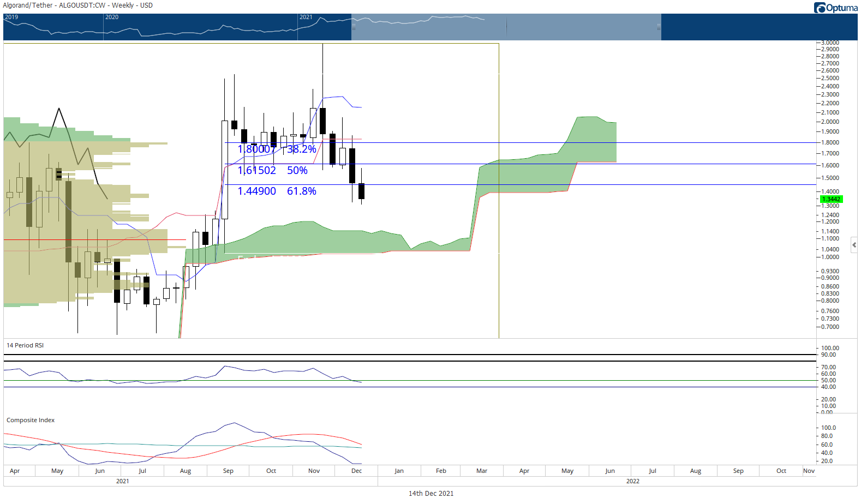Click the Mar label on time axis
Image resolution: width=861 pixels, height=504 pixels.
(x=482, y=471)
